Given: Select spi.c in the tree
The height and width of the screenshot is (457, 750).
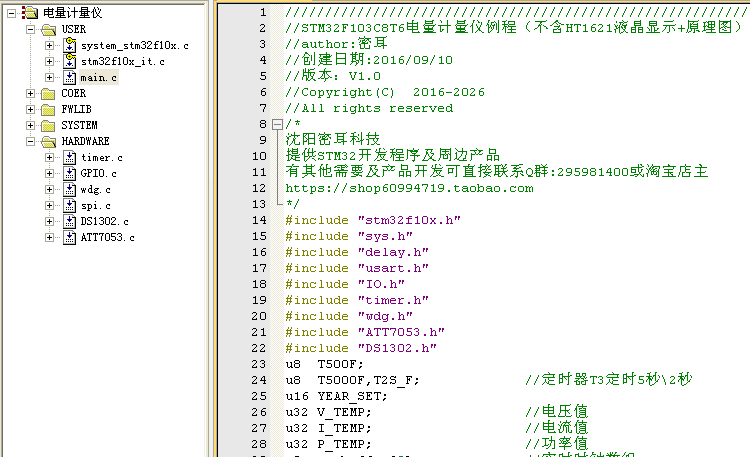Looking at the screenshot, I should pyautogui.click(x=96, y=206).
